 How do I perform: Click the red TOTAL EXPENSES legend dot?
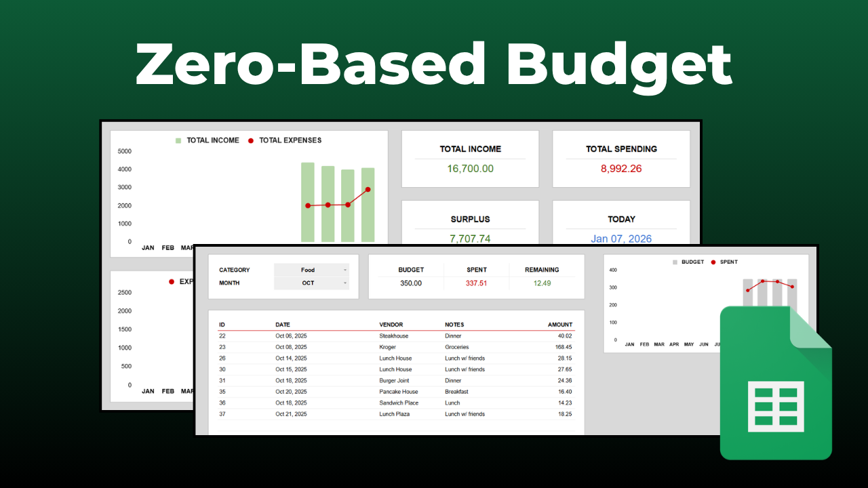[x=251, y=140]
